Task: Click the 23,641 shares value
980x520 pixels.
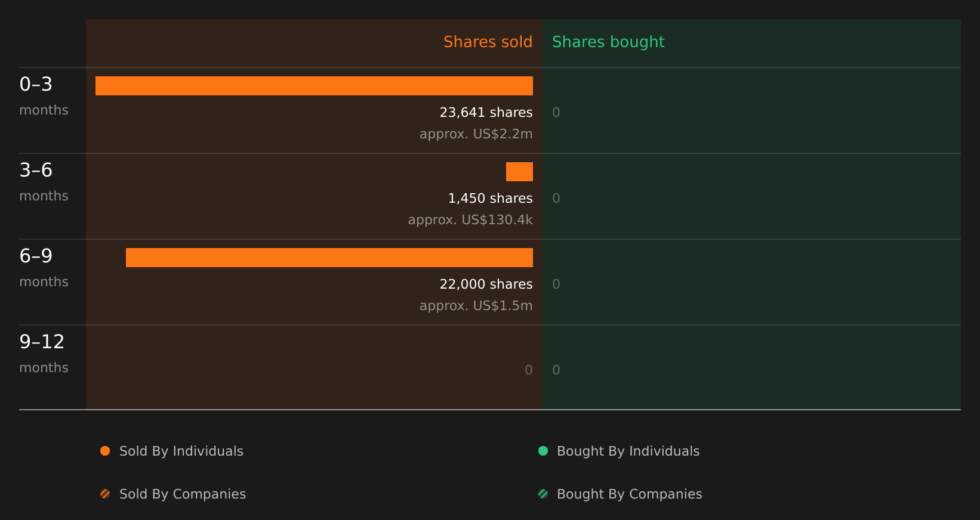Action: click(486, 113)
